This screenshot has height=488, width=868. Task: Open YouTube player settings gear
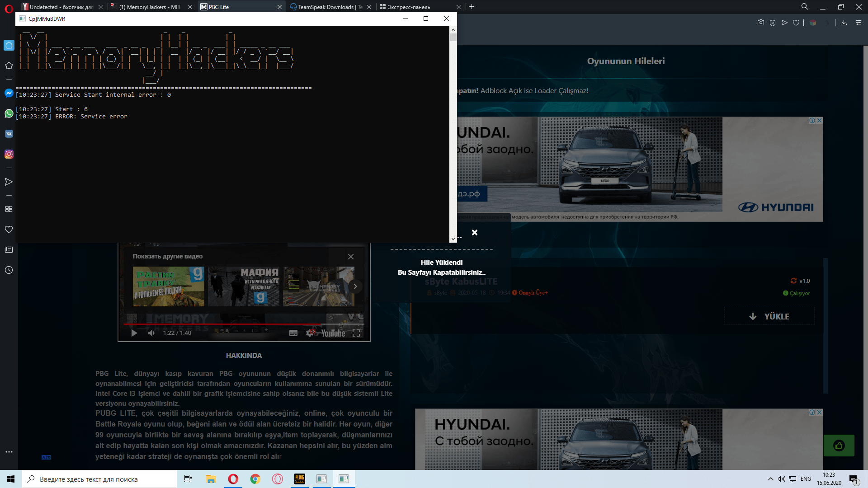click(x=310, y=333)
